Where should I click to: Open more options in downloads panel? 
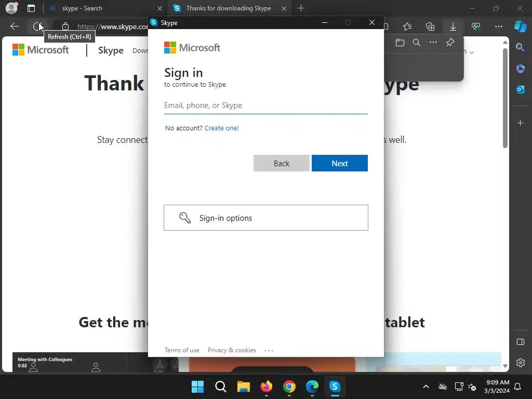coord(433,43)
